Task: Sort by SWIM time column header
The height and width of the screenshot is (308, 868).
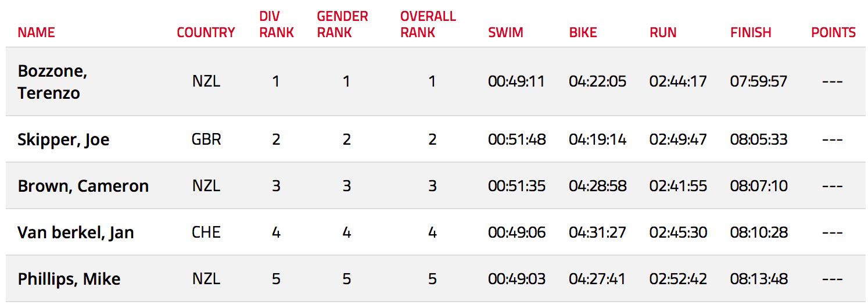Action: coord(505,33)
